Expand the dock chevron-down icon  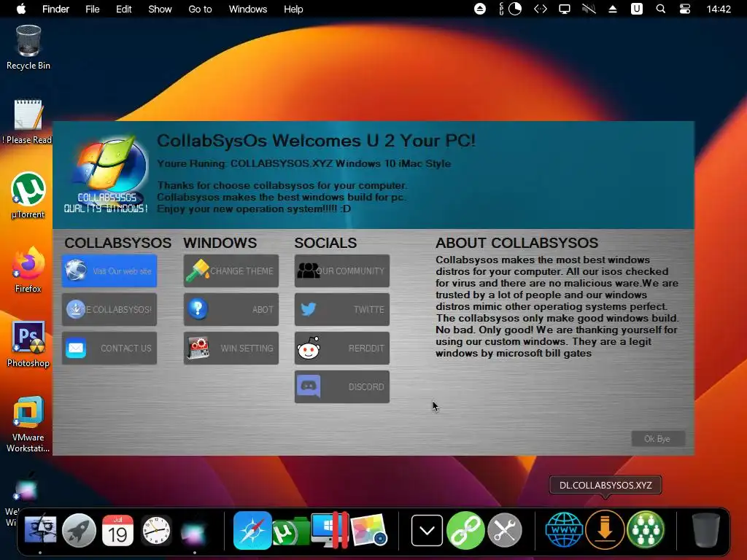pyautogui.click(x=427, y=530)
